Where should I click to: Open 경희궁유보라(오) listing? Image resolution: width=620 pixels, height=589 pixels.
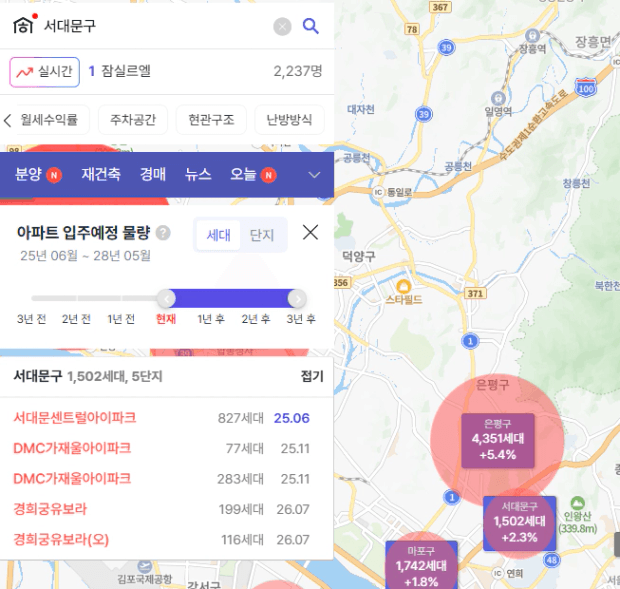[166, 540]
